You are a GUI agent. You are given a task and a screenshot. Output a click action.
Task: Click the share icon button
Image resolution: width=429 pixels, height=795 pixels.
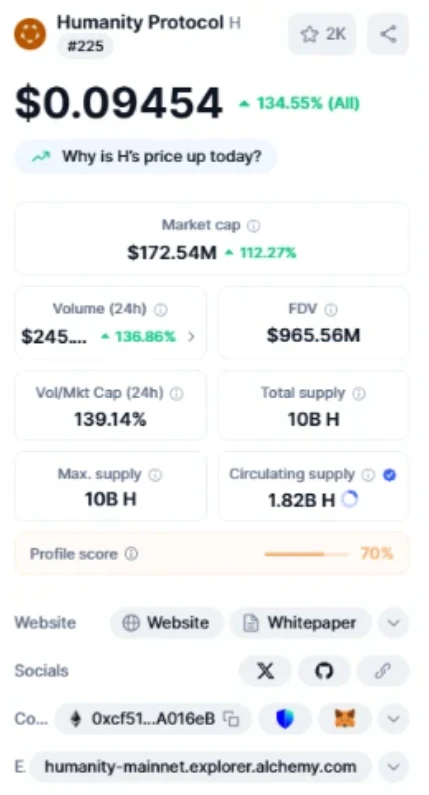388,34
